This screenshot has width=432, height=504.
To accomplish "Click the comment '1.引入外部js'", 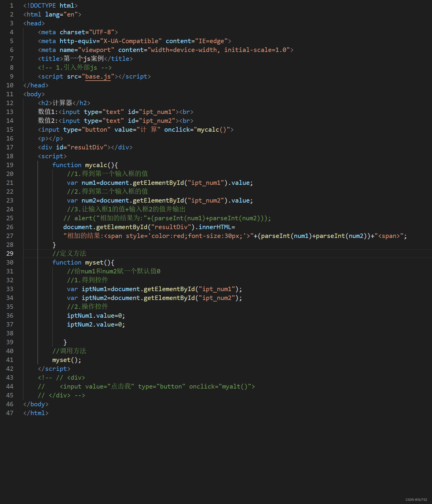I will (x=76, y=68).
